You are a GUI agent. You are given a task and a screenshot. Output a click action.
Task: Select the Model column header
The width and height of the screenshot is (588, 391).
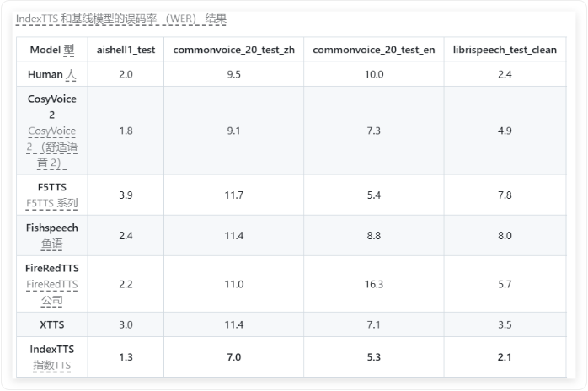coord(52,50)
